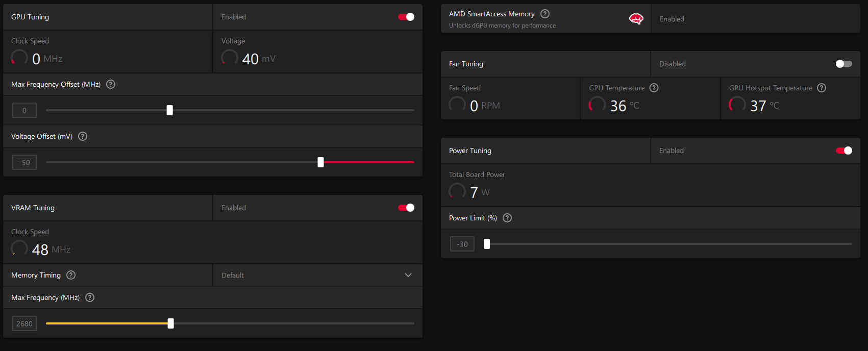Click the 7 W board power reading
Viewport: 868px width, 351px height.
pyautogui.click(x=480, y=192)
